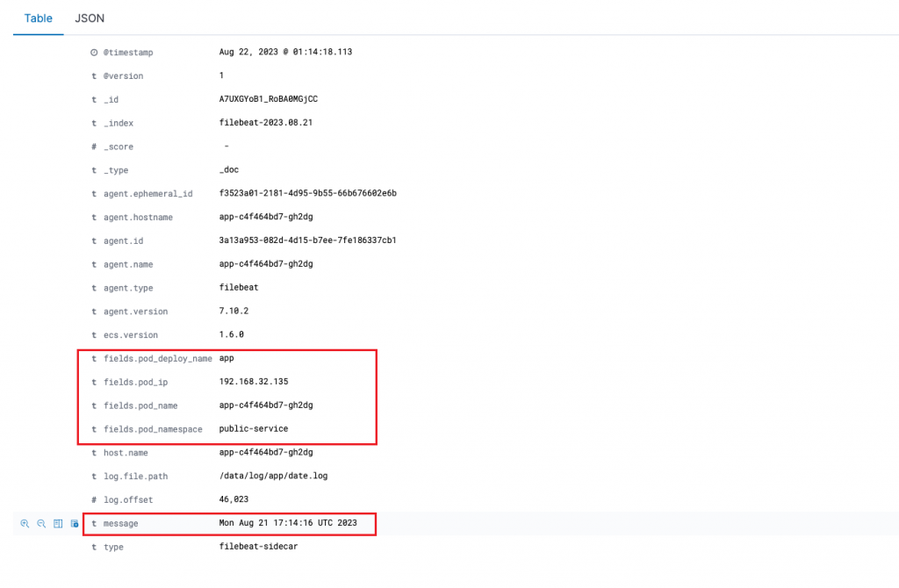Select pod IP value 192.168.32.135
This screenshot has width=899, height=588.
click(x=254, y=381)
